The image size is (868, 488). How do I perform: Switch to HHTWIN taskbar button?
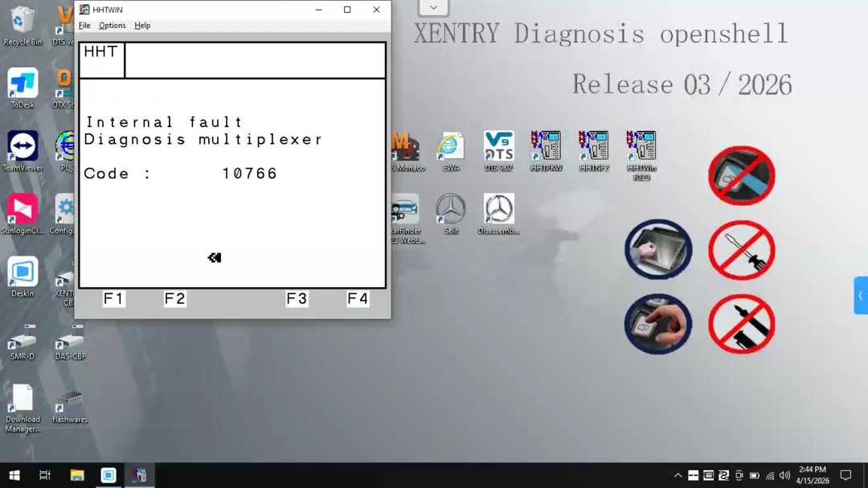click(x=141, y=475)
